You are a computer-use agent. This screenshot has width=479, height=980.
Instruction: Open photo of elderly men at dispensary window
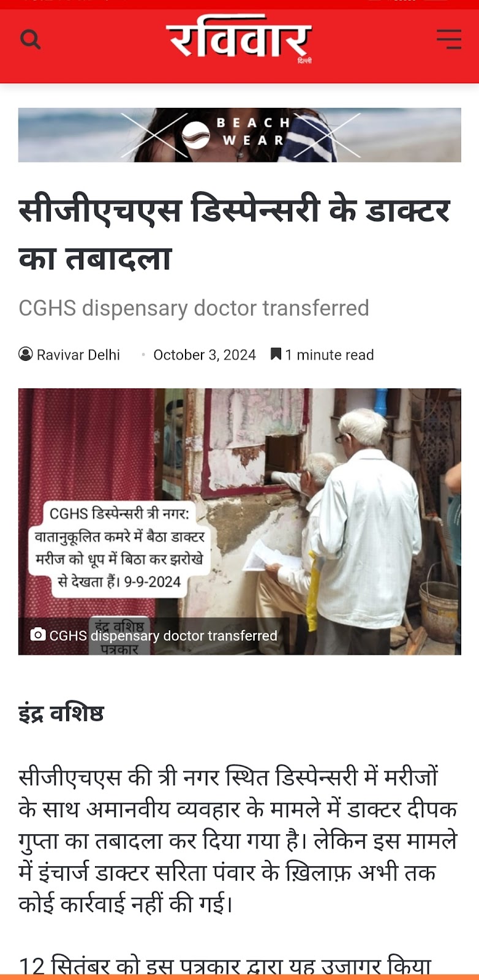pos(240,521)
